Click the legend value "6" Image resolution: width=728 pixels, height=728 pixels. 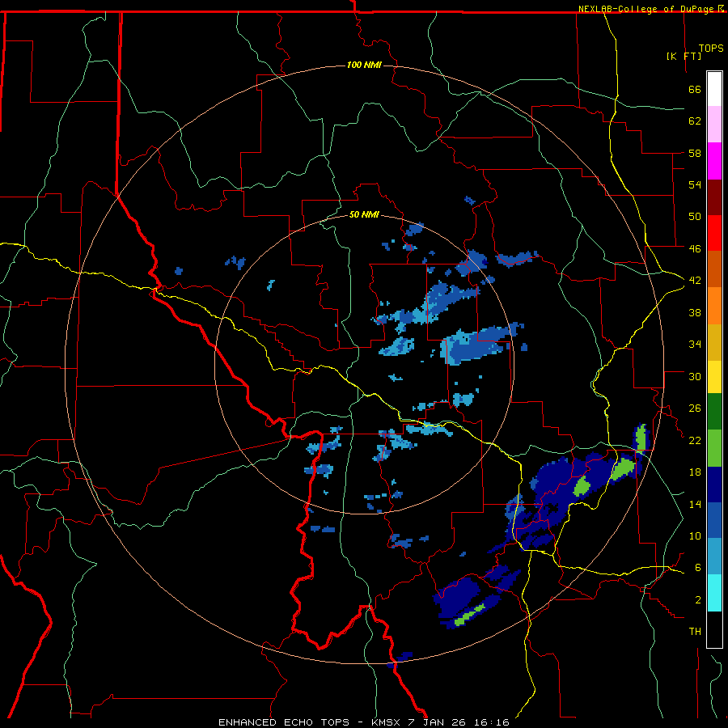(x=698, y=568)
